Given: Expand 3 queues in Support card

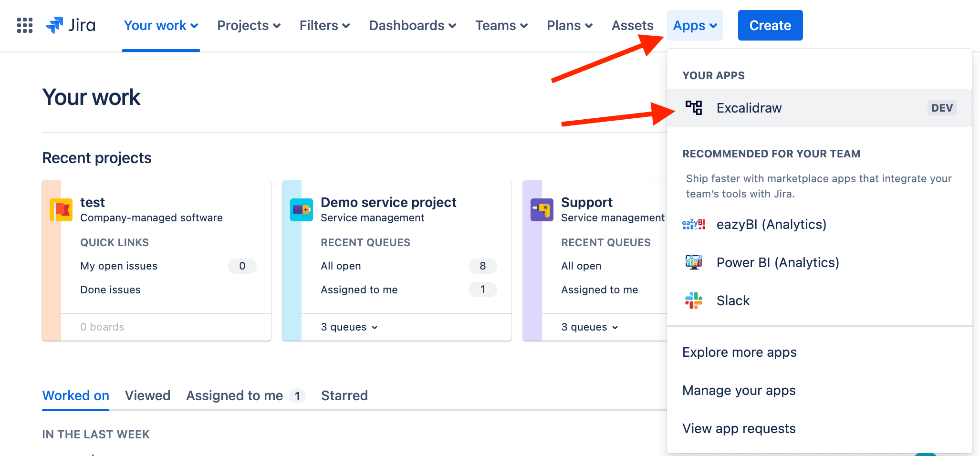Looking at the screenshot, I should pyautogui.click(x=590, y=327).
